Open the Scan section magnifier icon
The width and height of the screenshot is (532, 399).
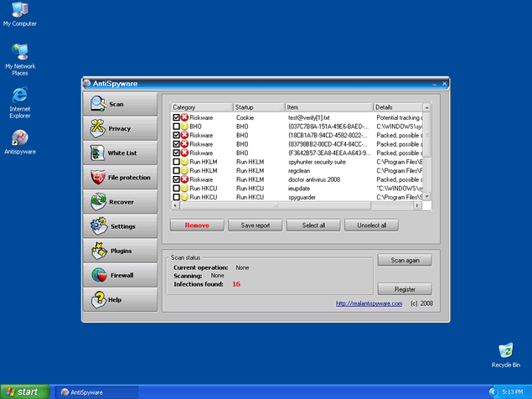point(98,105)
